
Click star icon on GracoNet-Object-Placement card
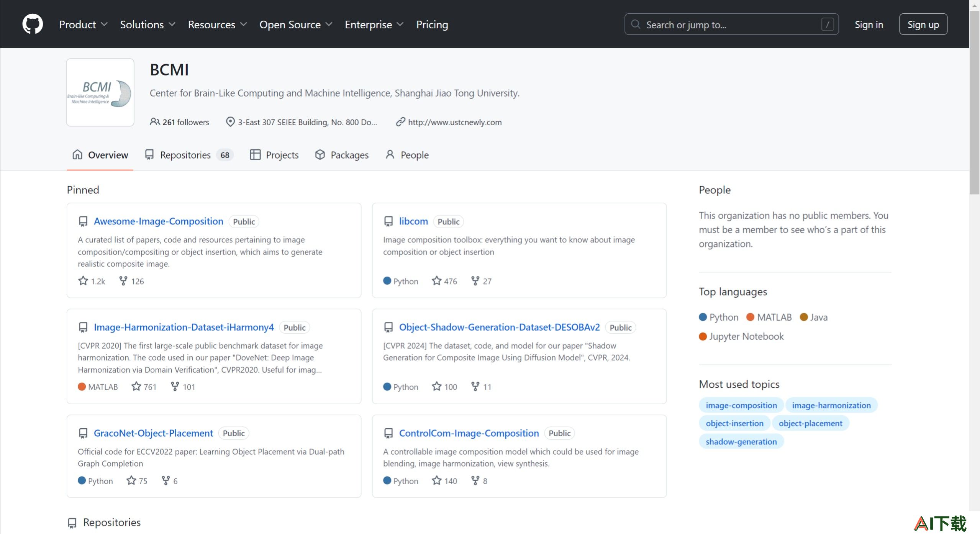pyautogui.click(x=131, y=480)
